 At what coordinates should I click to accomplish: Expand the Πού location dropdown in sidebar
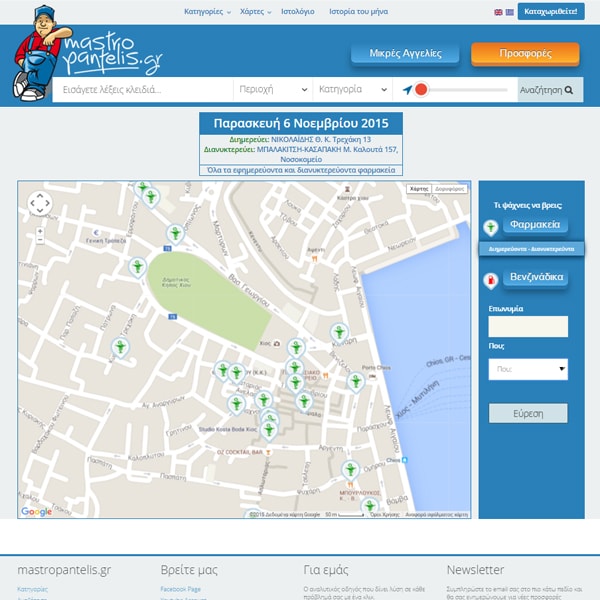(528, 369)
